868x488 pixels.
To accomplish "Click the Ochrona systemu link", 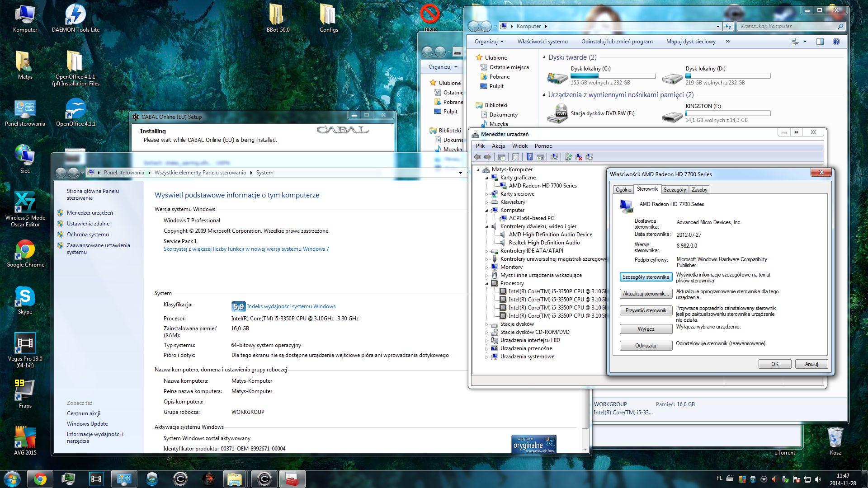I will click(88, 235).
